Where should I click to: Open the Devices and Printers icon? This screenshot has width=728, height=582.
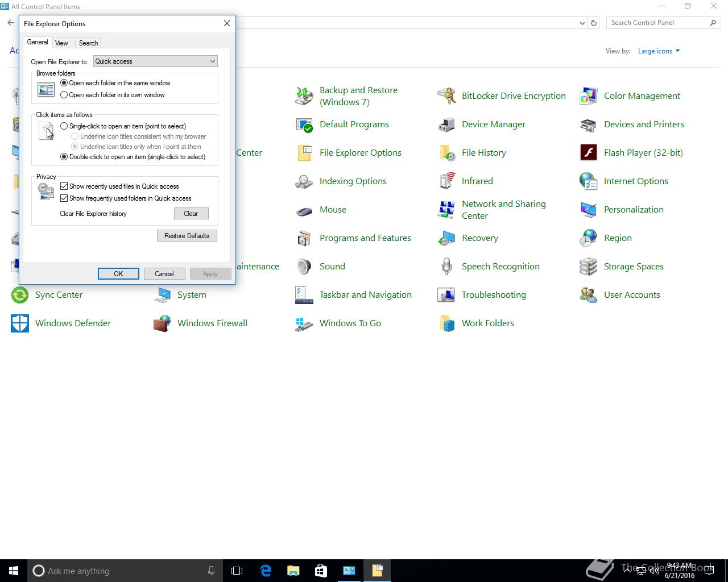pos(589,124)
